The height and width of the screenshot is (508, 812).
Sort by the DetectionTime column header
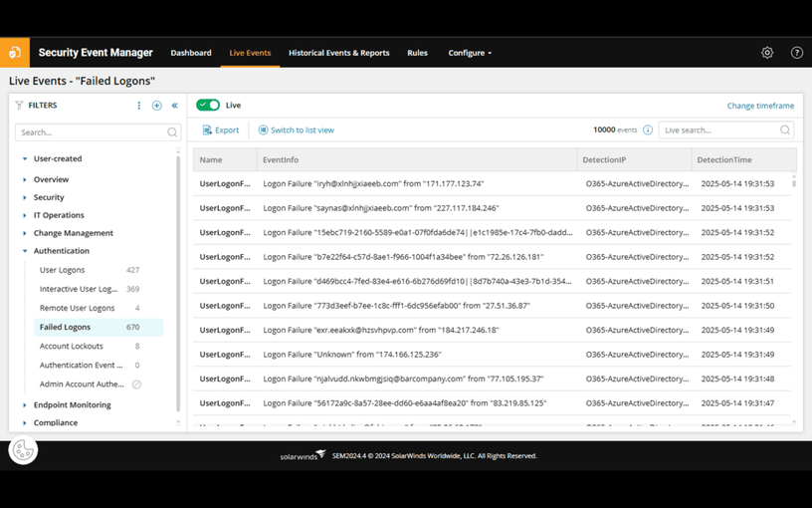point(744,159)
